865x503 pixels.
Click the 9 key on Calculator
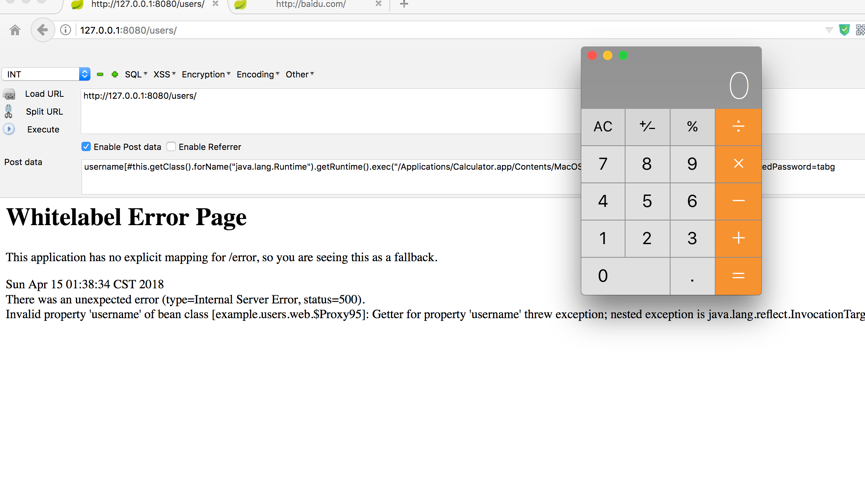pos(692,164)
